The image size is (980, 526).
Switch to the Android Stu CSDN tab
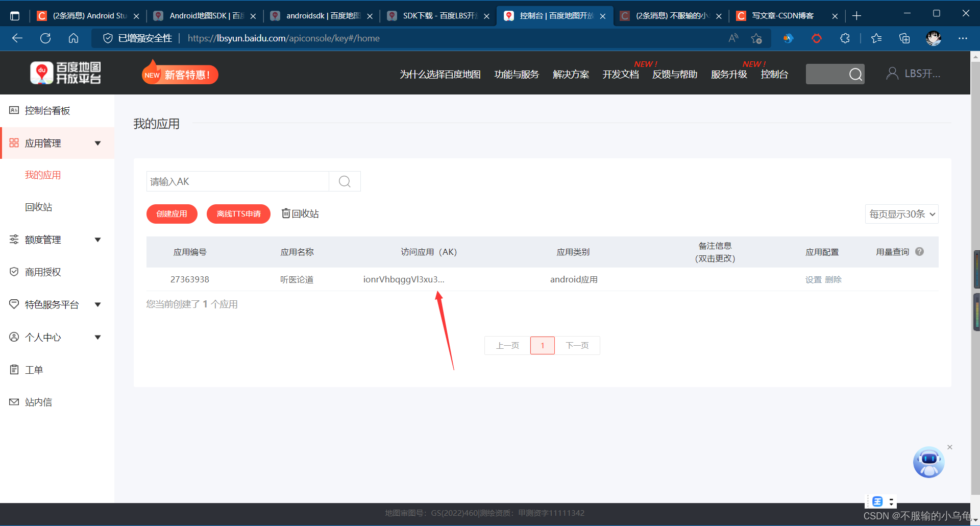tap(88, 16)
